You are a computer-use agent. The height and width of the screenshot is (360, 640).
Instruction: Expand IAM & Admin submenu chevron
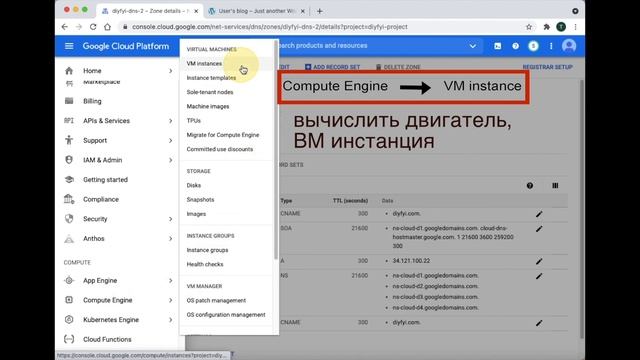click(x=171, y=160)
